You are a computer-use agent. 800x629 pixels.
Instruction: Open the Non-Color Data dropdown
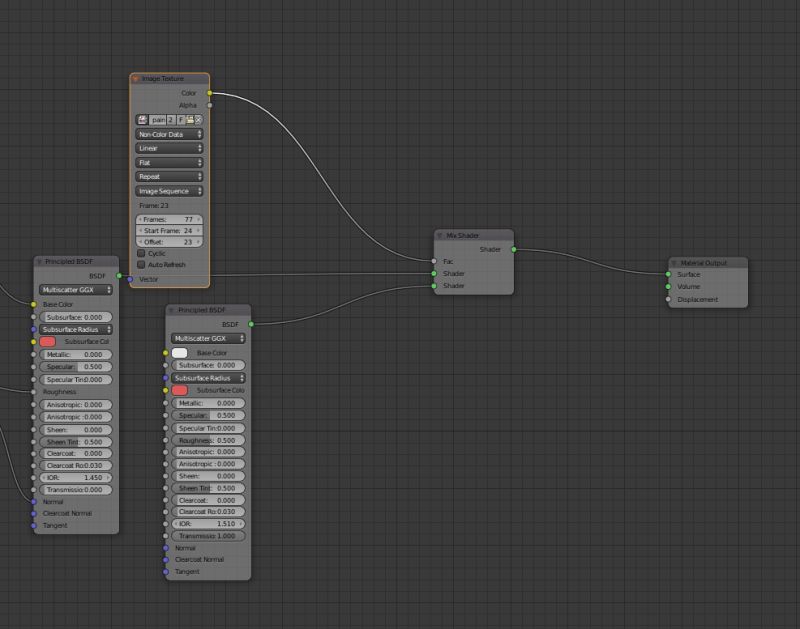pyautogui.click(x=167, y=133)
